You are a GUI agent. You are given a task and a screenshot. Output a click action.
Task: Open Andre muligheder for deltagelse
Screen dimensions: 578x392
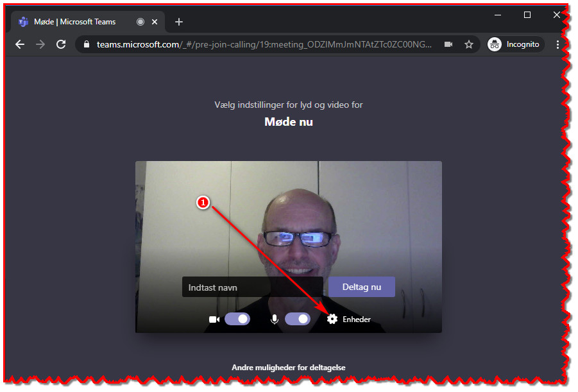289,368
